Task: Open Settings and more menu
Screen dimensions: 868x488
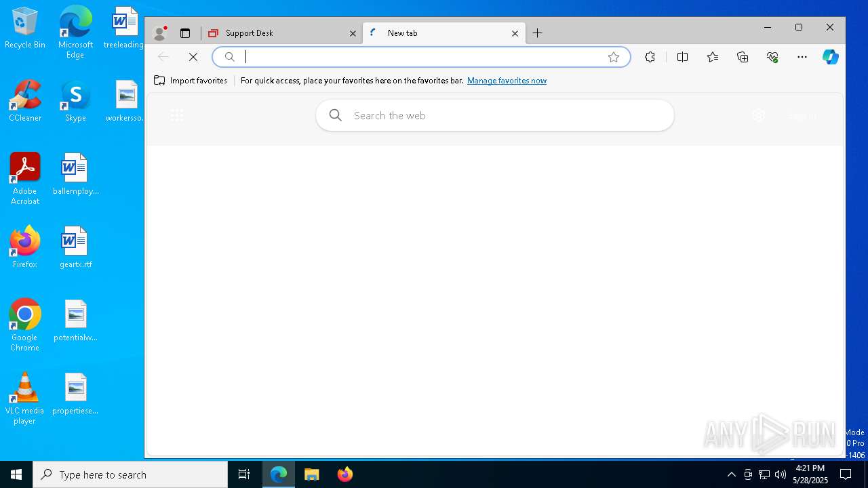Action: coord(802,57)
